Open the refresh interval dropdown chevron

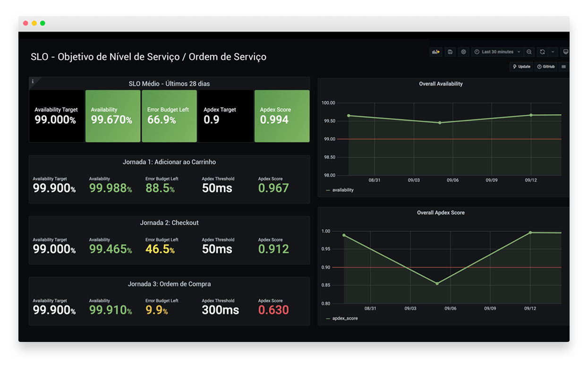(x=552, y=52)
